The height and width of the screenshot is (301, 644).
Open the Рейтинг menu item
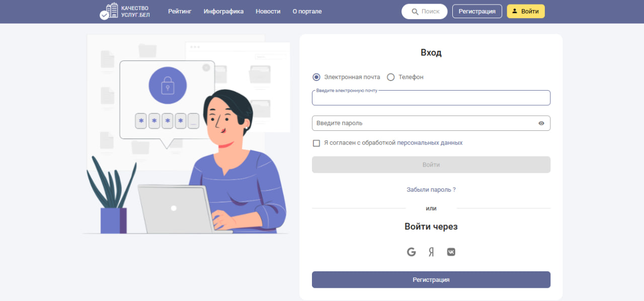click(x=180, y=12)
